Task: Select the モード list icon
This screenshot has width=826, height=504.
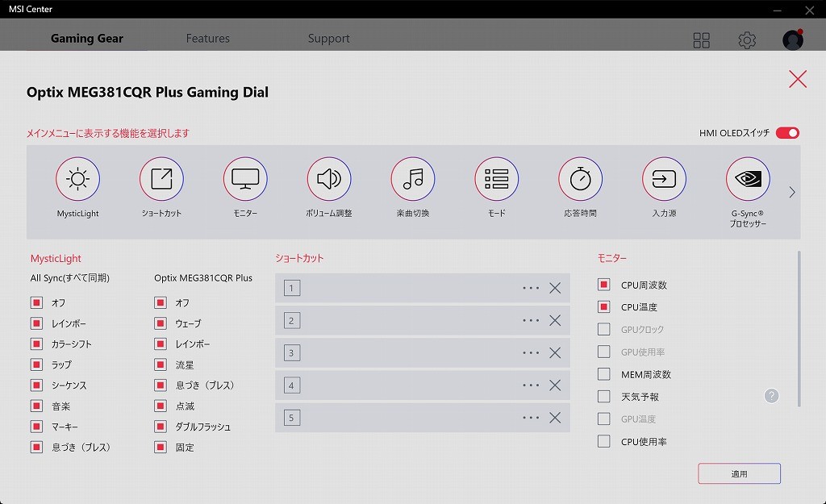Action: [x=497, y=179]
